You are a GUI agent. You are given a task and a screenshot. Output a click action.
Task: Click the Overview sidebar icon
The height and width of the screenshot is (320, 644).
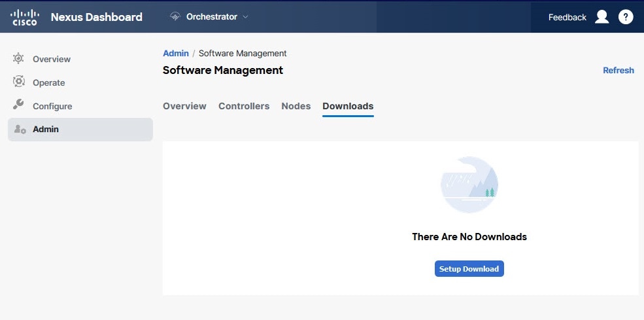18,58
